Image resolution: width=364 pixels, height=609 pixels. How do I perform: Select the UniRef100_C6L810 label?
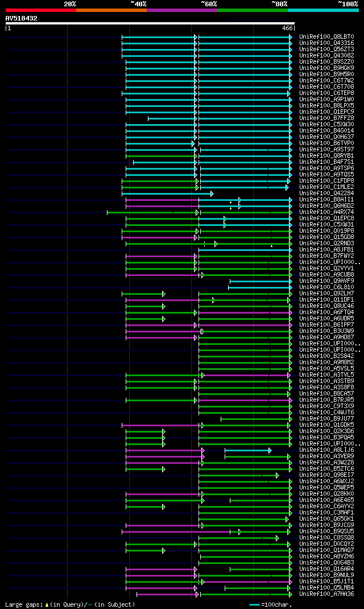[326, 287]
